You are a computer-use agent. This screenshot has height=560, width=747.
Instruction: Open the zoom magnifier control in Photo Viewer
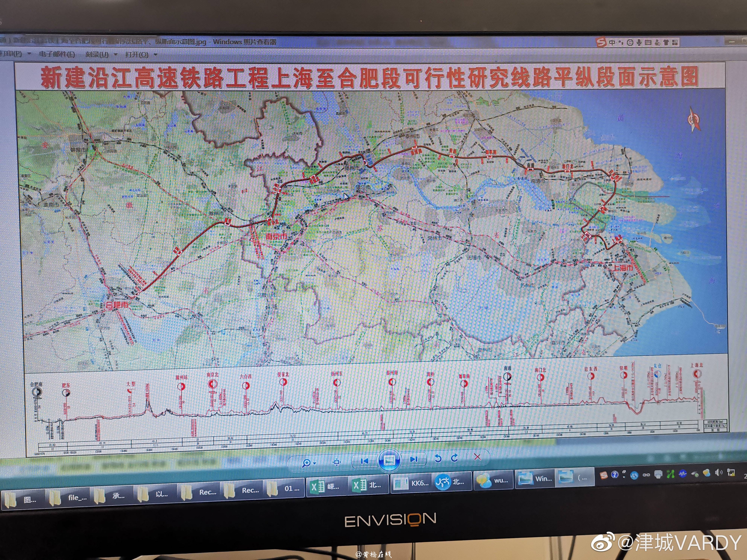(306, 463)
